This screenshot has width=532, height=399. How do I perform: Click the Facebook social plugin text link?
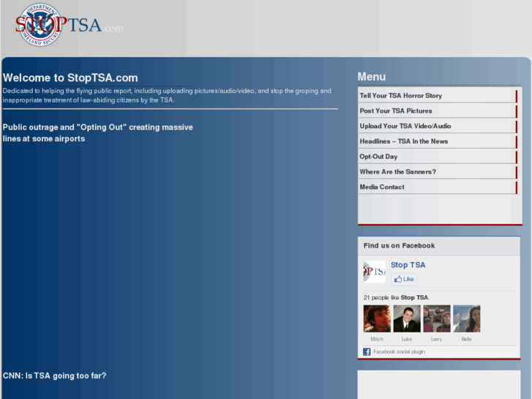399,351
